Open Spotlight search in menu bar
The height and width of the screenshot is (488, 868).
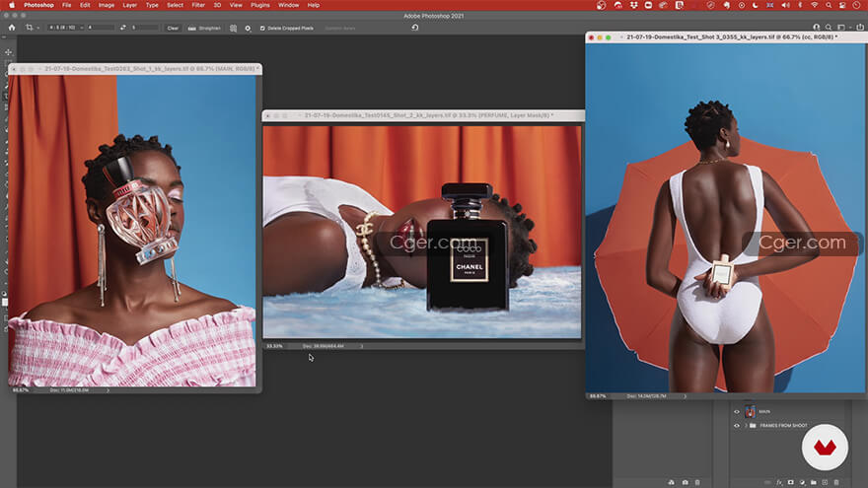pyautogui.click(x=829, y=5)
